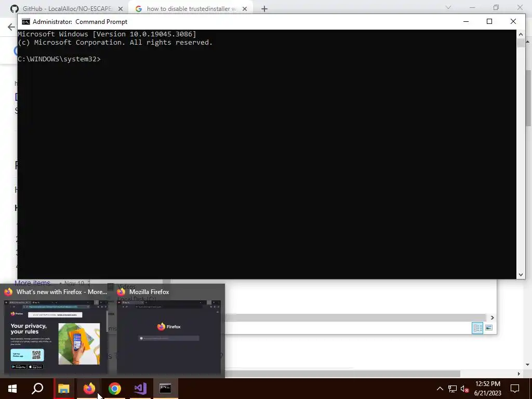532x399 pixels.
Task: Open Visual Studio from the taskbar
Action: [140, 389]
